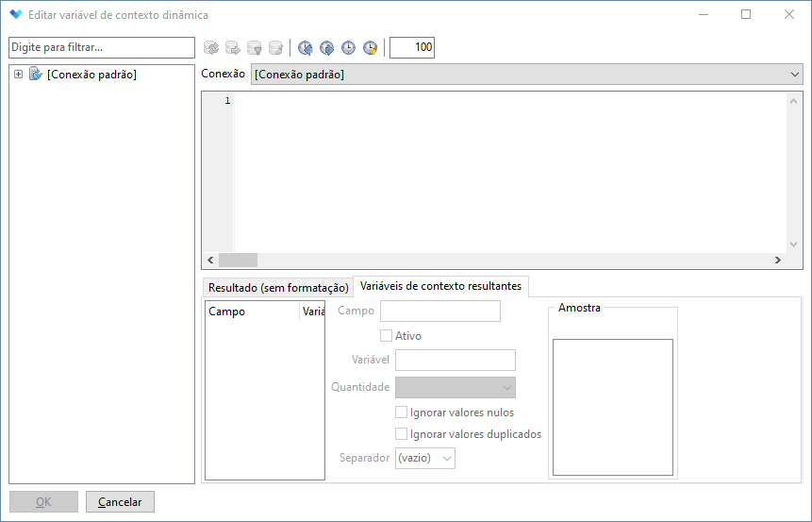
Task: Click line number 1 in the editor gutter
Action: pos(227,101)
